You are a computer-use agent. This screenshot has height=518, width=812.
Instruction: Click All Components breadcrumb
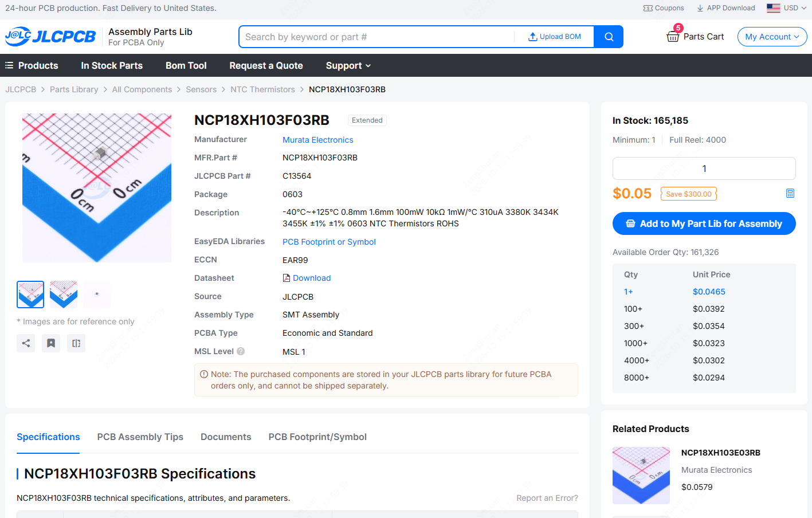click(142, 89)
